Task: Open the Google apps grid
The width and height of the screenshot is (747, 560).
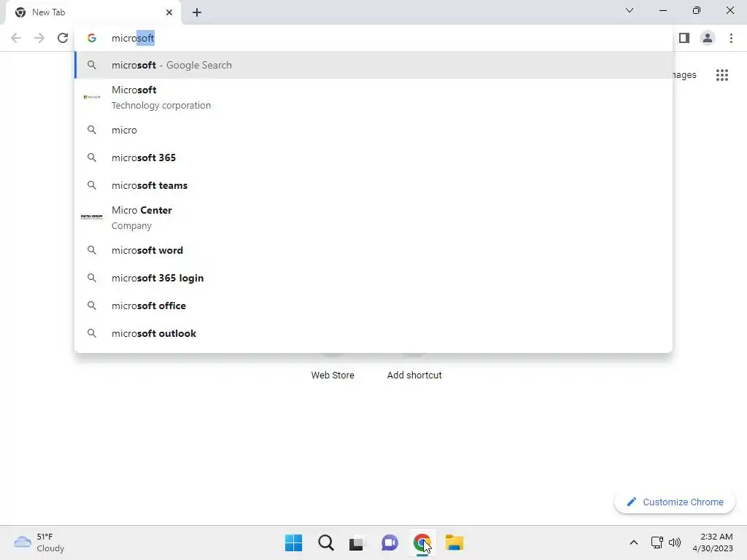Action: coord(721,75)
